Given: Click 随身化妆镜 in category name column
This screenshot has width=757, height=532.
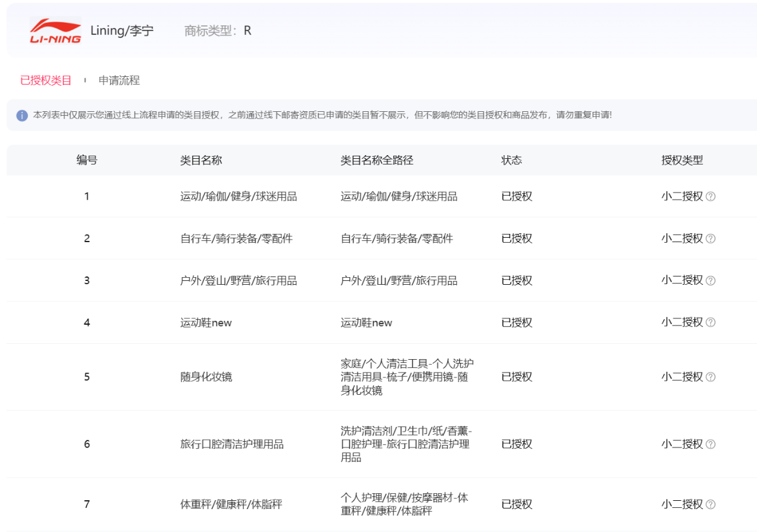Looking at the screenshot, I should (x=206, y=378).
